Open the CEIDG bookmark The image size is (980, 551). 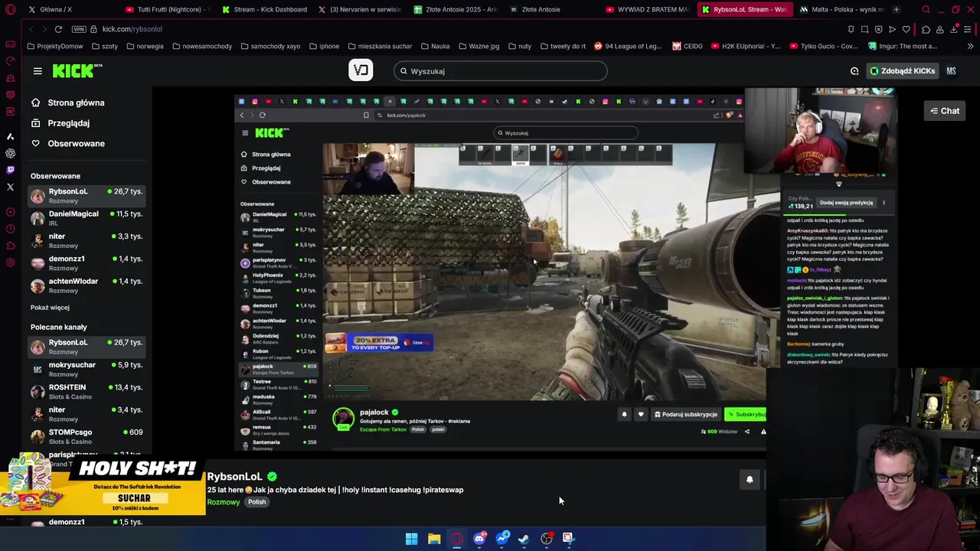(x=688, y=46)
